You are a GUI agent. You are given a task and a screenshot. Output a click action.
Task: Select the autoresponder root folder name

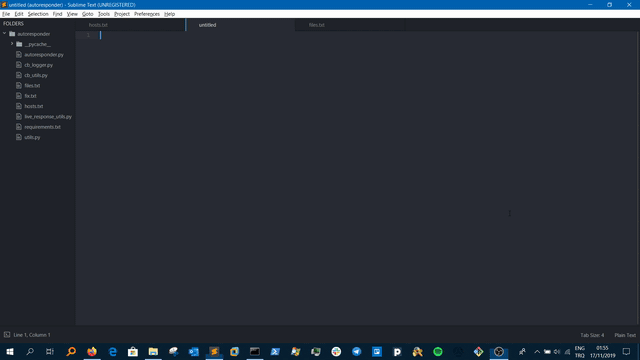click(x=33, y=34)
